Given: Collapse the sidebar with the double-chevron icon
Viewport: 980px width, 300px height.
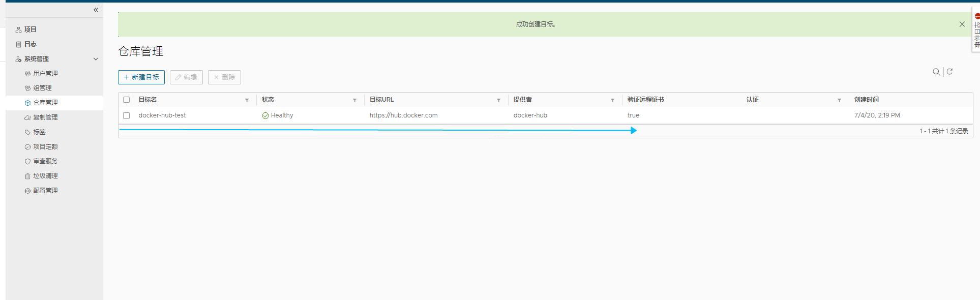Looking at the screenshot, I should coord(96,10).
